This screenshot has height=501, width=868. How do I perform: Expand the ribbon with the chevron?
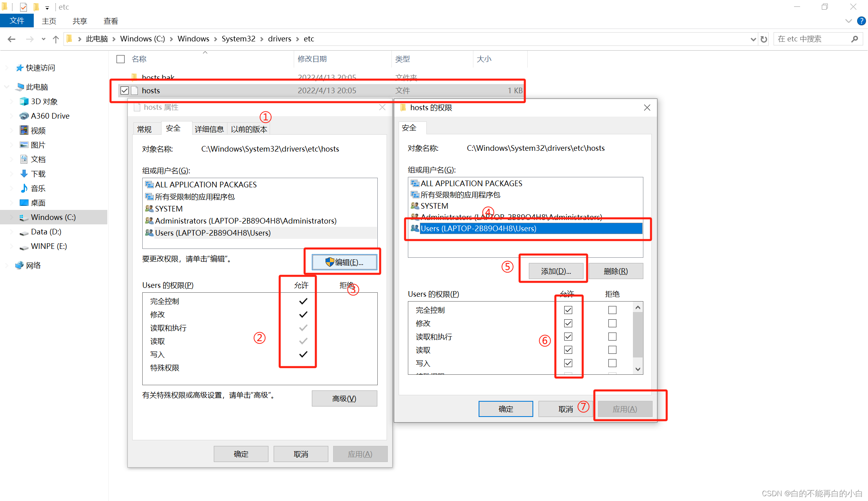click(x=848, y=21)
